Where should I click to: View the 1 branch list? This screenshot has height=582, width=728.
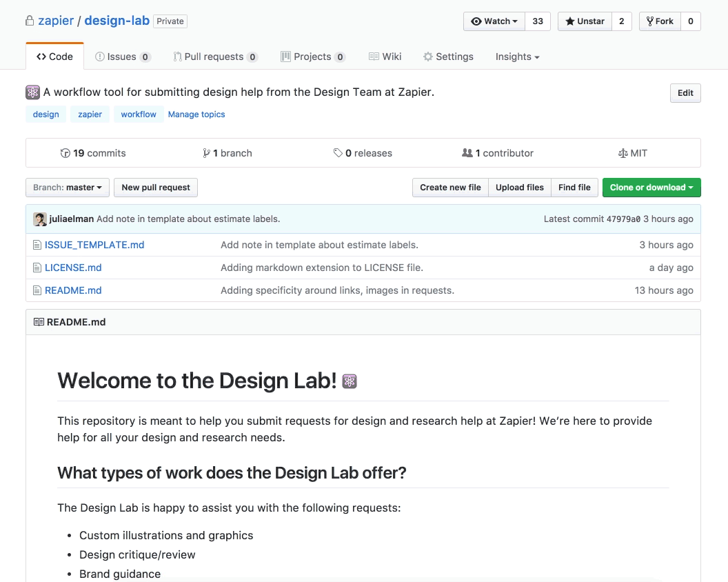coord(228,153)
